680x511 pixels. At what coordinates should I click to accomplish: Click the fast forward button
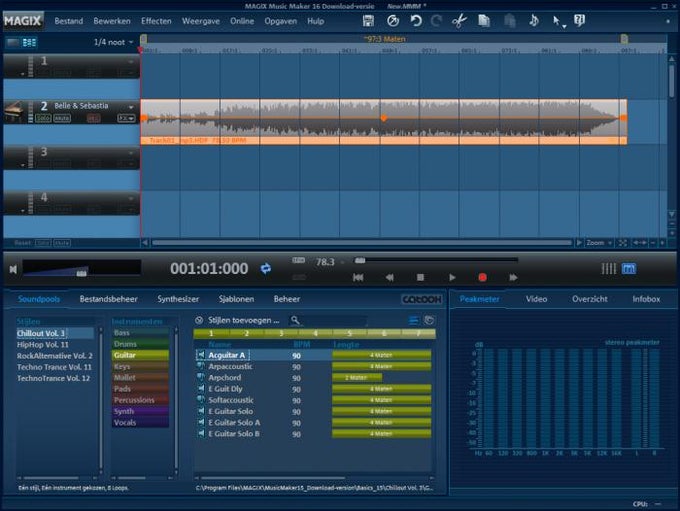(x=513, y=278)
